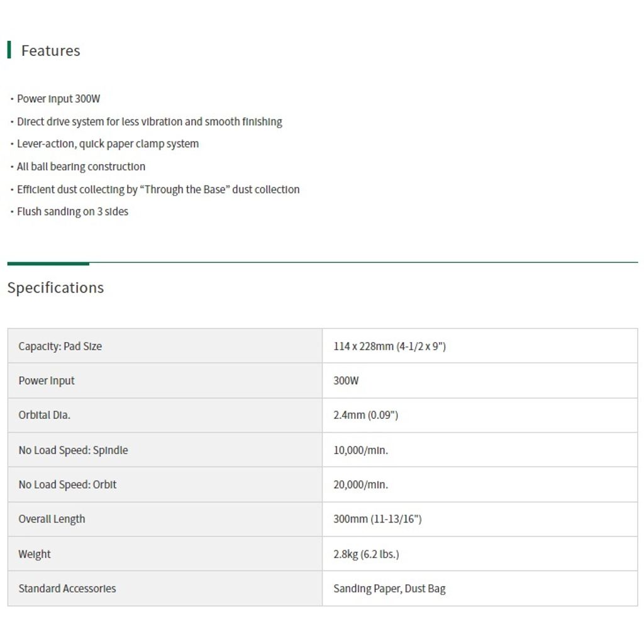
Task: Click the Specifications section heading
Action: pos(55,287)
